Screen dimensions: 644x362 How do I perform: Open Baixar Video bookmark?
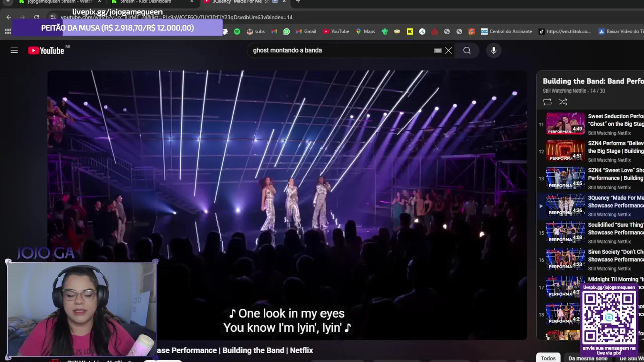tap(621, 31)
